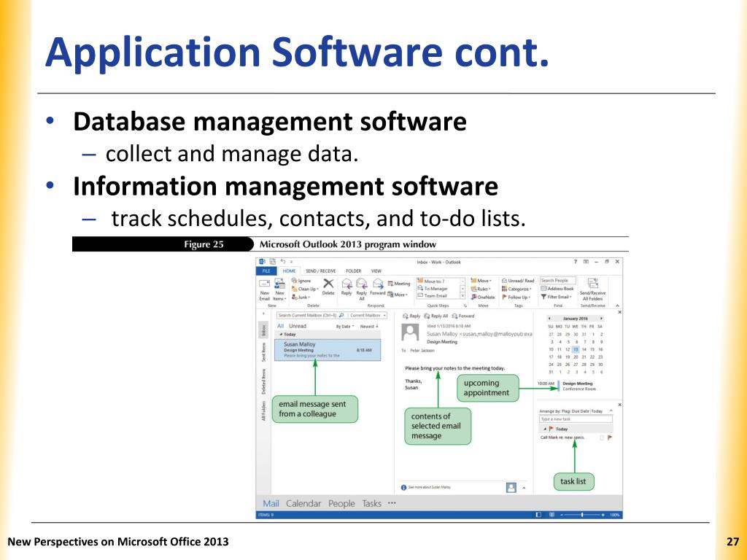747x560 pixels.
Task: Click the Help question mark icon
Action: point(575,262)
